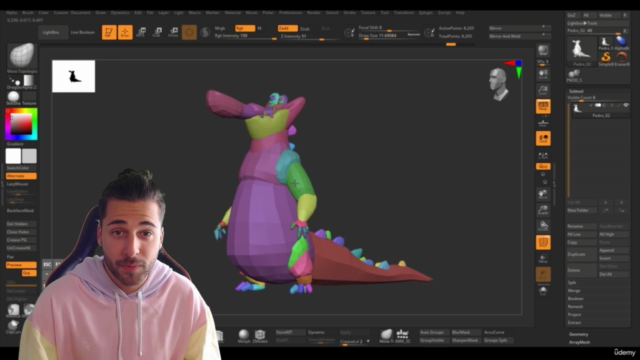Expand the Project subtool section
Screen dimensions: 640x360
[x=574, y=315]
